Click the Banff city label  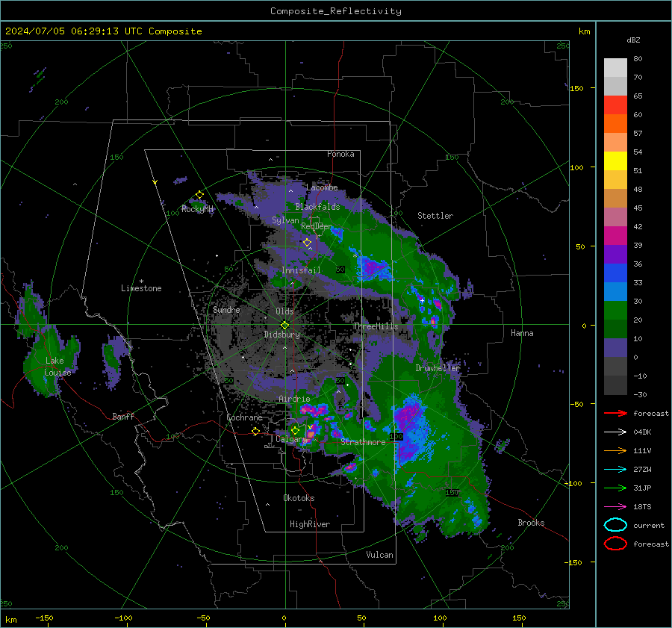click(123, 416)
